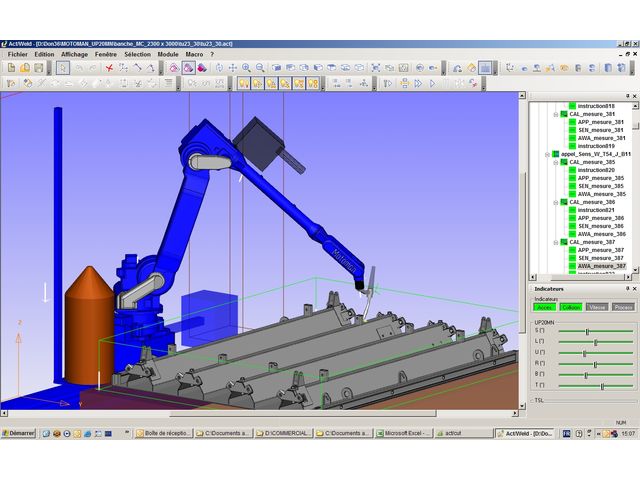This screenshot has height=480, width=640.
Task: Toggle the Vitesse indicator
Action: pos(597,307)
